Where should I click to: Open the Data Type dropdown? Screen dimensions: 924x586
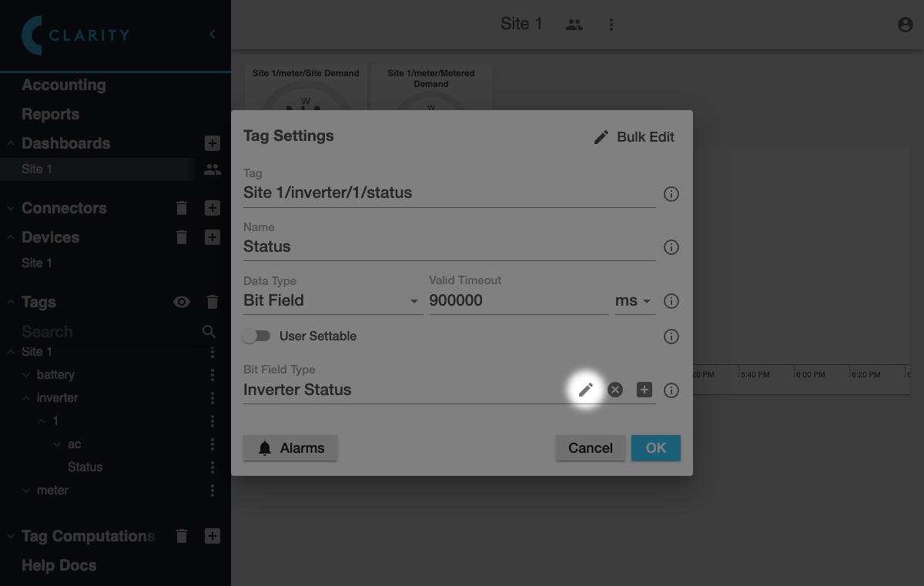point(333,301)
